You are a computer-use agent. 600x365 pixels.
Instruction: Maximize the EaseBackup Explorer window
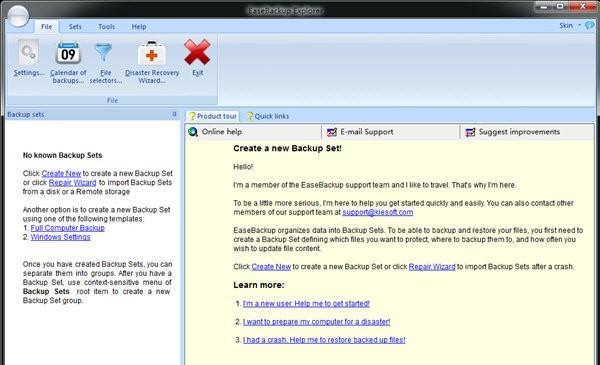560,6
